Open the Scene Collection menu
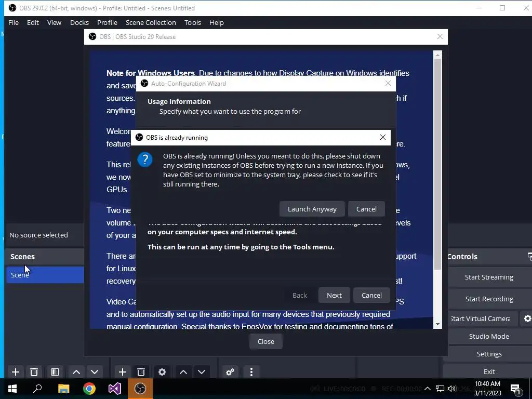 [151, 22]
